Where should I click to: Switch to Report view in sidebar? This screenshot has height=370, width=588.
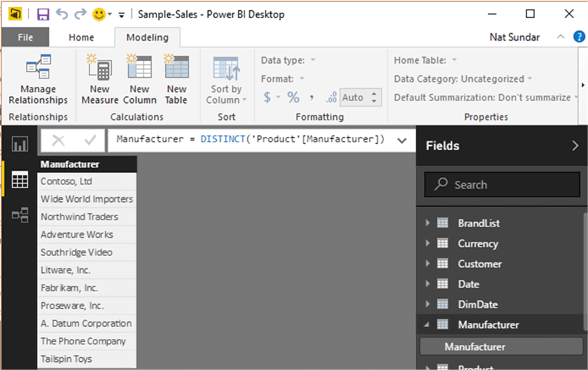[20, 144]
